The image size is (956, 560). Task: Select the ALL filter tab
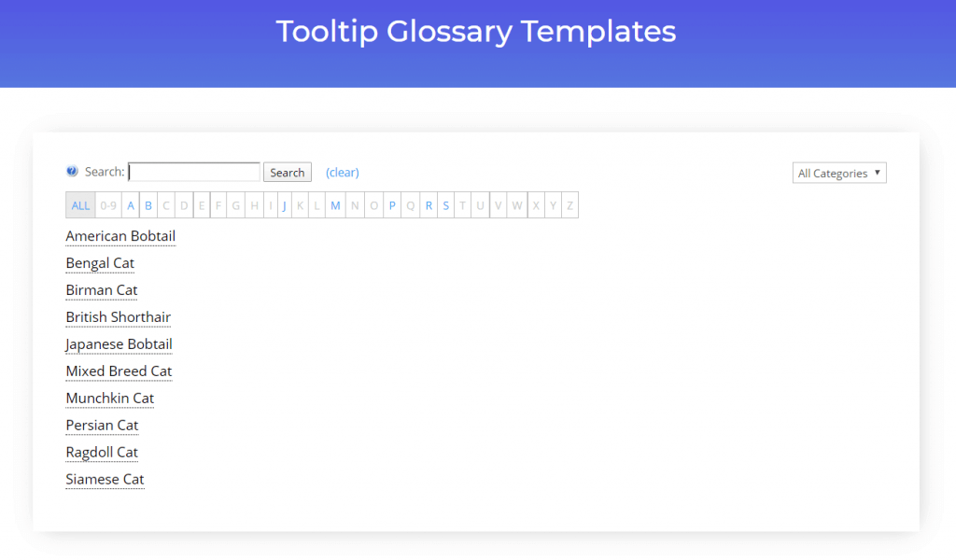point(80,204)
